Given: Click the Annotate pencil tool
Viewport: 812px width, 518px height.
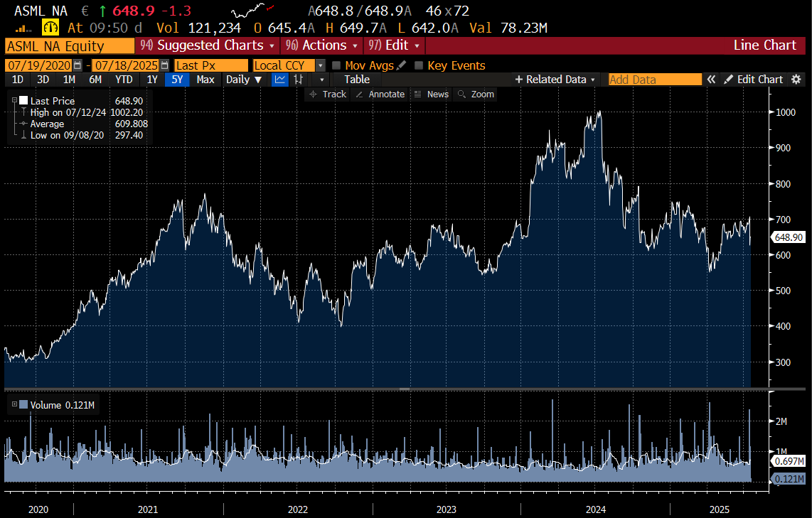Looking at the screenshot, I should [380, 95].
